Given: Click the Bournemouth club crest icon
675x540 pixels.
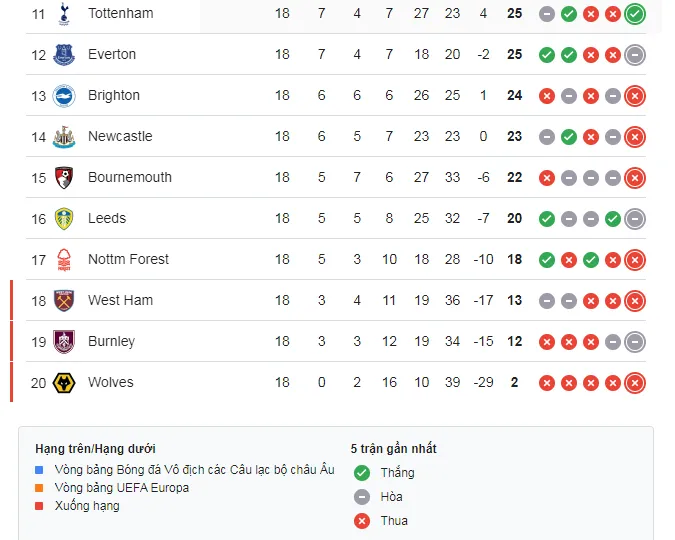Looking at the screenshot, I should [64, 178].
